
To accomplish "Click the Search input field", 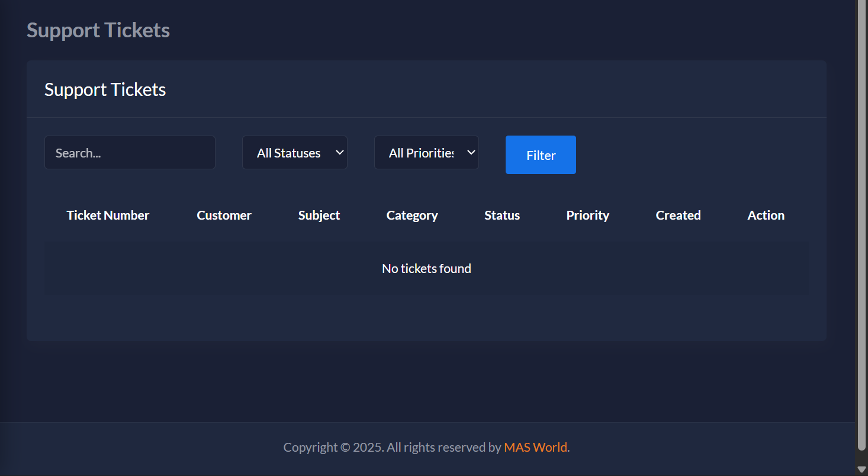I will coord(130,152).
